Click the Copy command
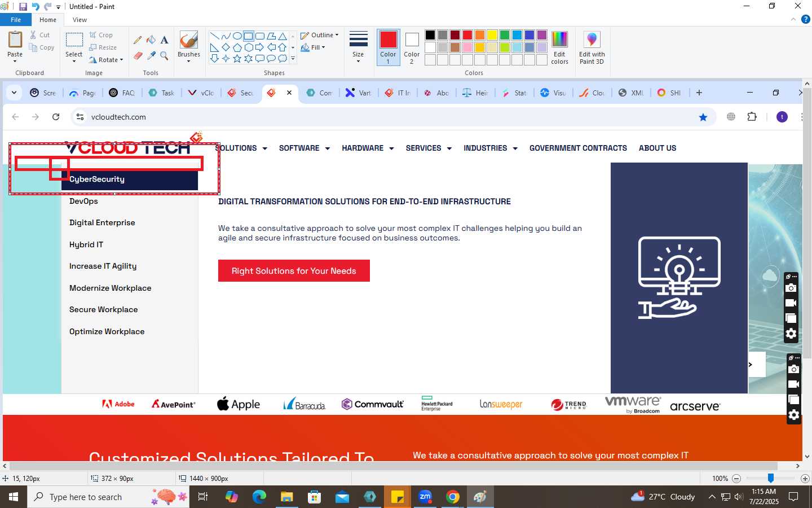This screenshot has height=508, width=812. (x=42, y=47)
